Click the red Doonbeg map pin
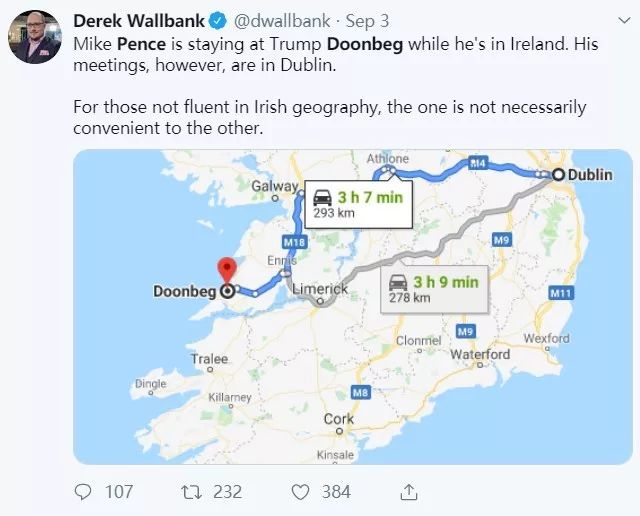 pos(227,271)
